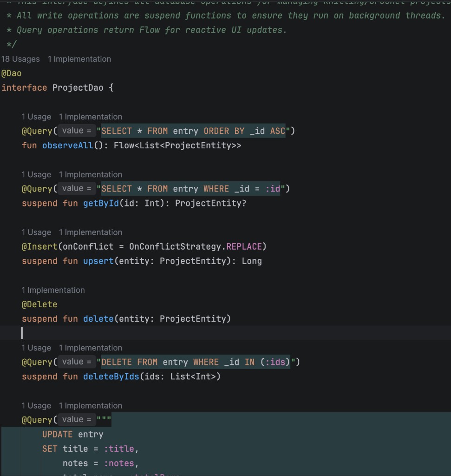The image size is (451, 476).
Task: Click the getById function name
Action: (x=101, y=204)
